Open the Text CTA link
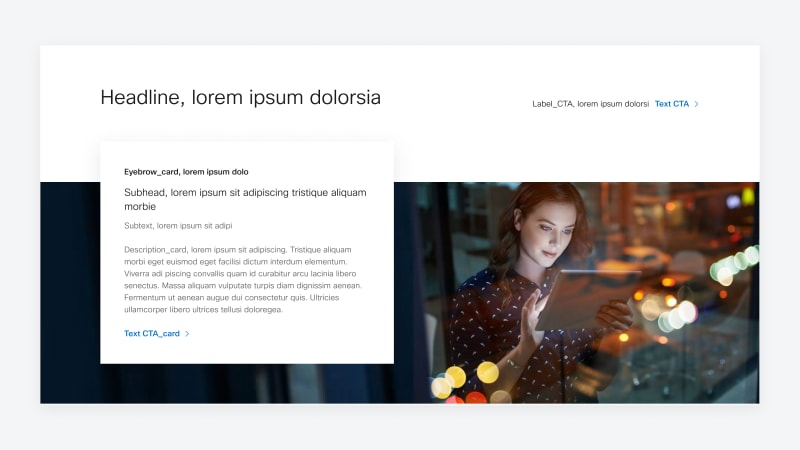Image resolution: width=800 pixels, height=450 pixels. click(671, 104)
